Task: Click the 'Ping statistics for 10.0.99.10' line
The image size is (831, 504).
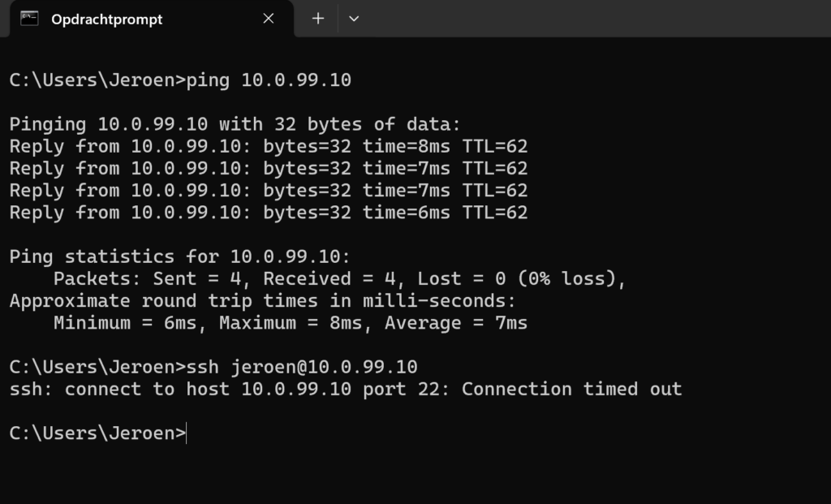Action: click(x=180, y=256)
